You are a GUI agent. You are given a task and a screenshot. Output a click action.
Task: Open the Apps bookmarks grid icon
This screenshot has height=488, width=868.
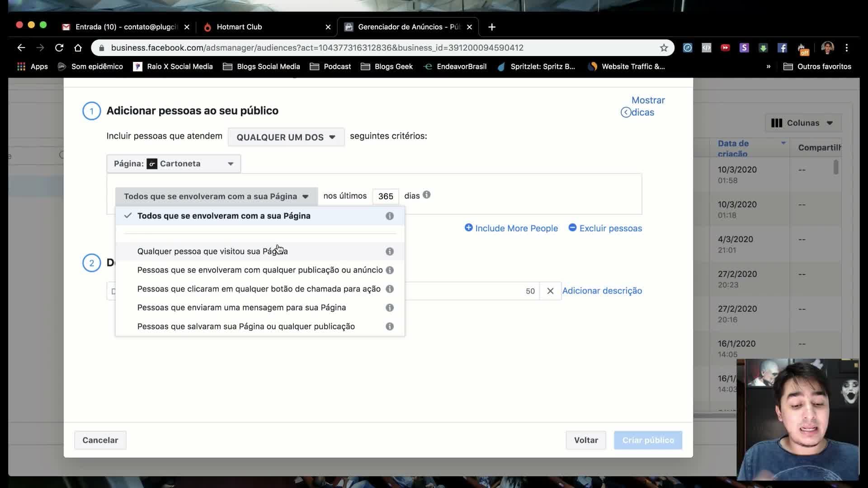point(21,66)
